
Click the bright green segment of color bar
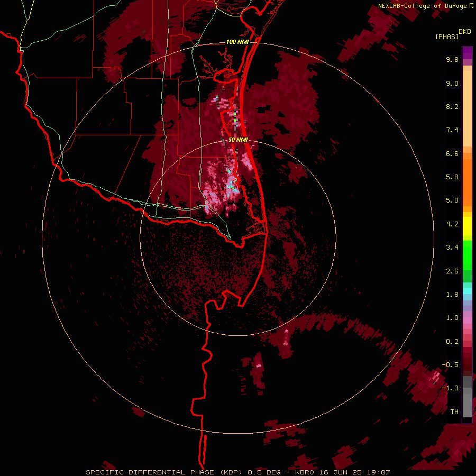(x=467, y=255)
